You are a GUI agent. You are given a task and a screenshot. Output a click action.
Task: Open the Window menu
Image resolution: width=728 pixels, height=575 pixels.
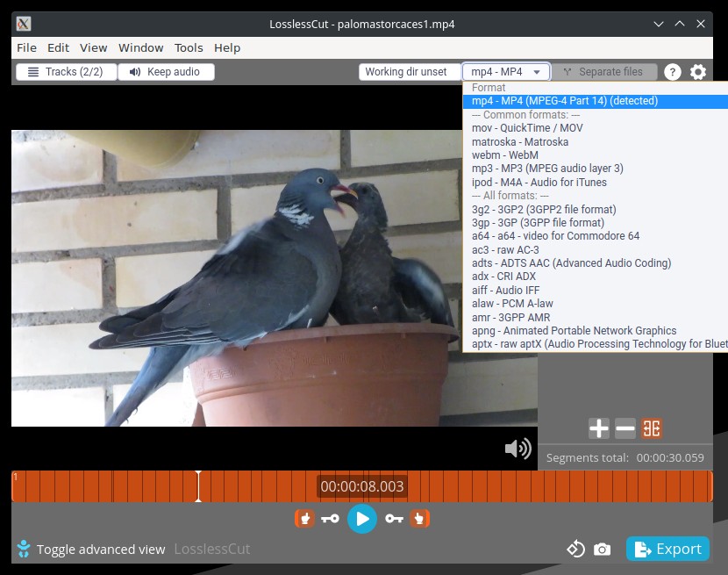(x=140, y=48)
